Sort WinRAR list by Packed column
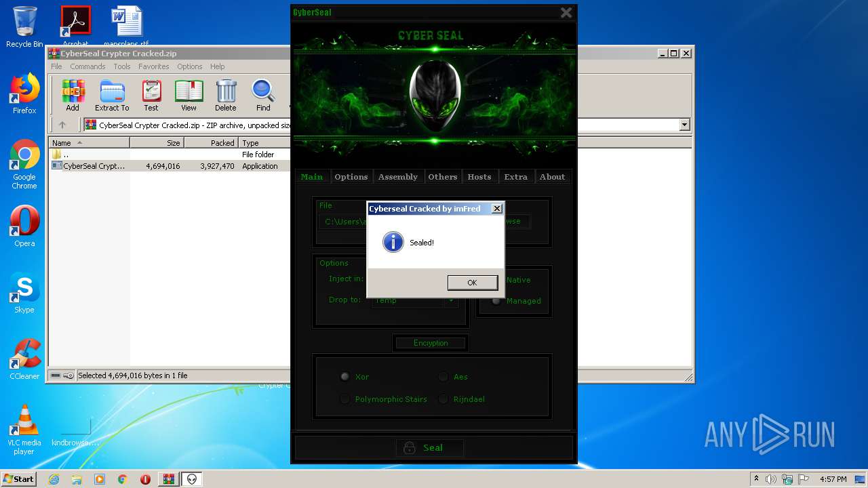Image resolution: width=868 pixels, height=488 pixels. [211, 143]
